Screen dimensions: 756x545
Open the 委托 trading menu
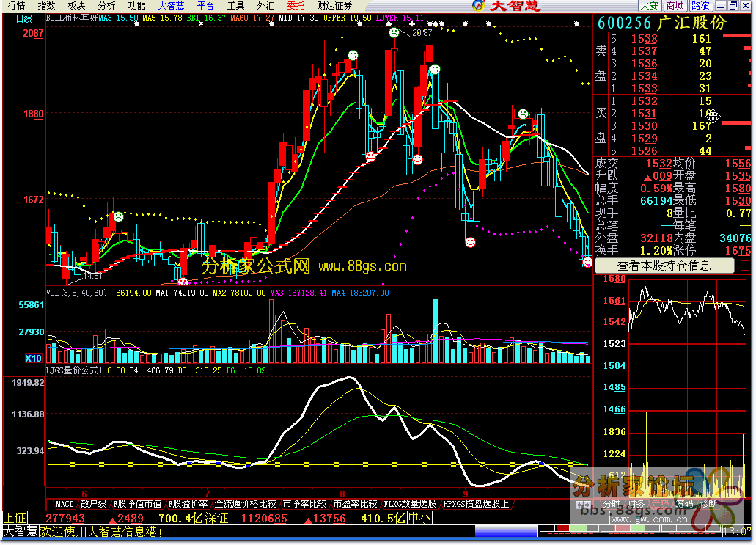click(x=296, y=6)
